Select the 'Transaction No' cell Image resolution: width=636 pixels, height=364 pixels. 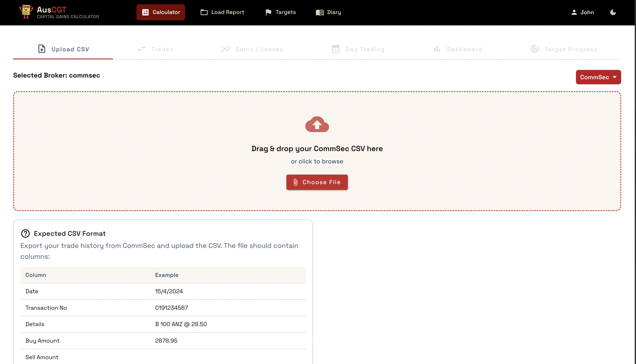(46, 308)
